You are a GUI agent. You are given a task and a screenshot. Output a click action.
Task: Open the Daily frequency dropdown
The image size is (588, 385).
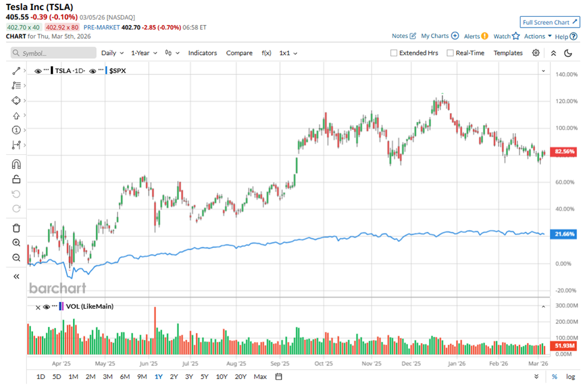pyautogui.click(x=112, y=53)
